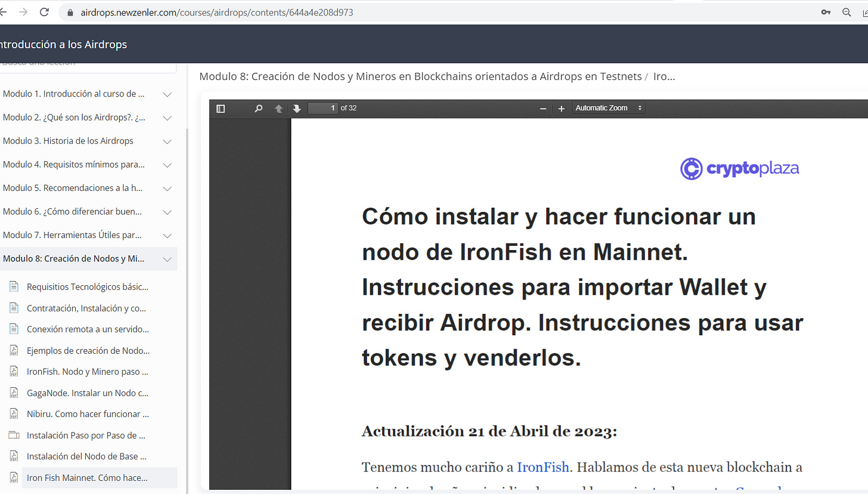Click the IronFish hyperlink in the PDF
This screenshot has width=868, height=494.
click(542, 467)
